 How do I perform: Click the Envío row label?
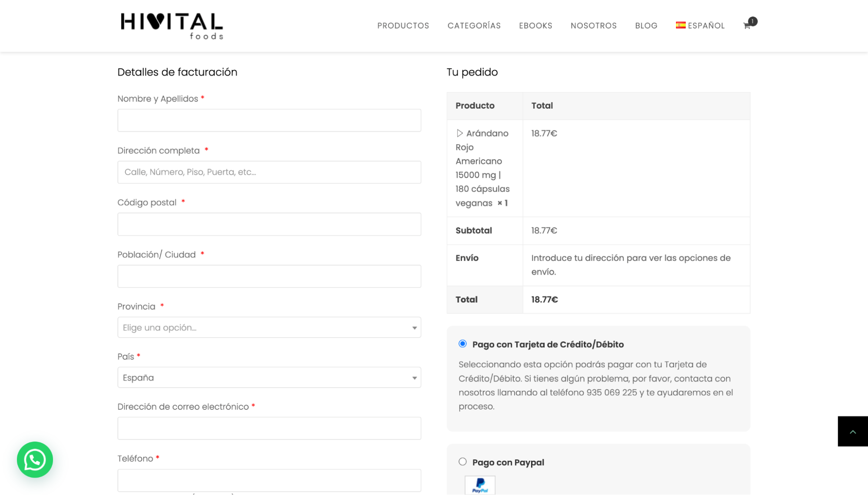point(467,258)
